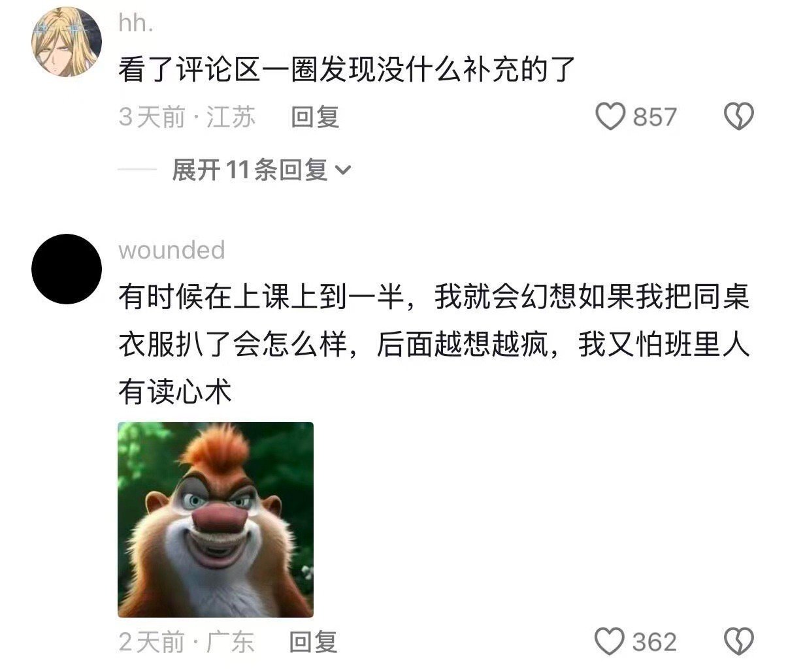Image resolution: width=788 pixels, height=672 pixels.
Task: Reply to hh.'s comment via 回复
Action: coord(315,118)
